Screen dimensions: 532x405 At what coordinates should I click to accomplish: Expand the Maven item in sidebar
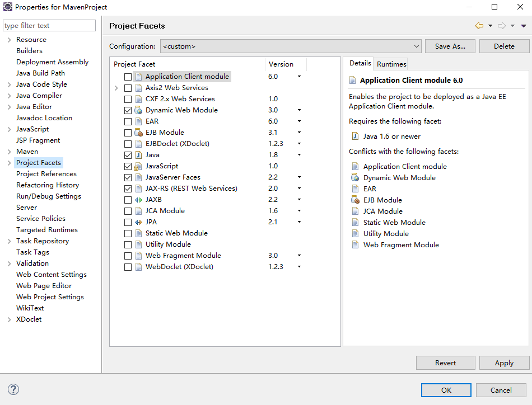pos(9,152)
